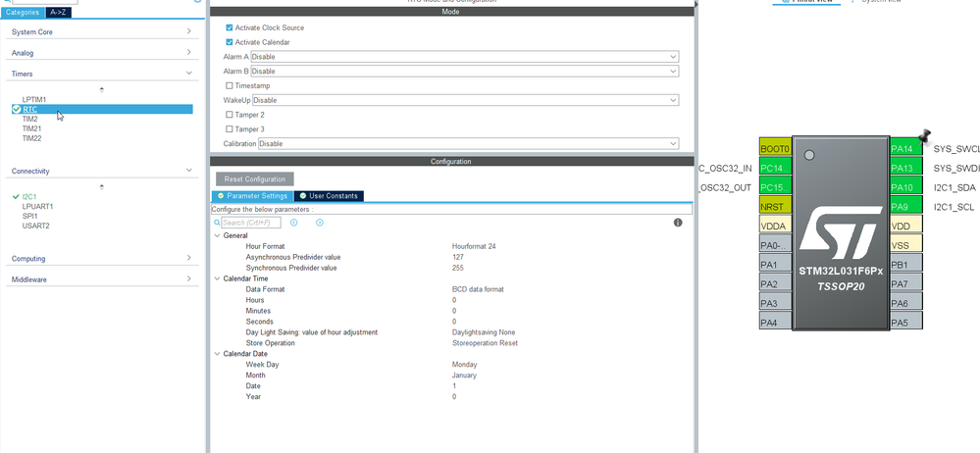Collapse the Connectivity category
Image resolution: width=980 pixels, height=453 pixels.
(102, 172)
